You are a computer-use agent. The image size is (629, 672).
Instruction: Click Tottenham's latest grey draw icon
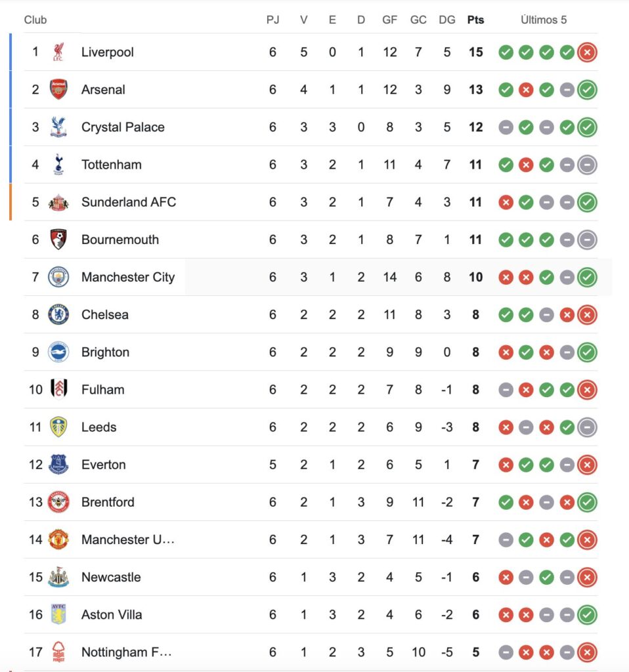click(x=587, y=165)
